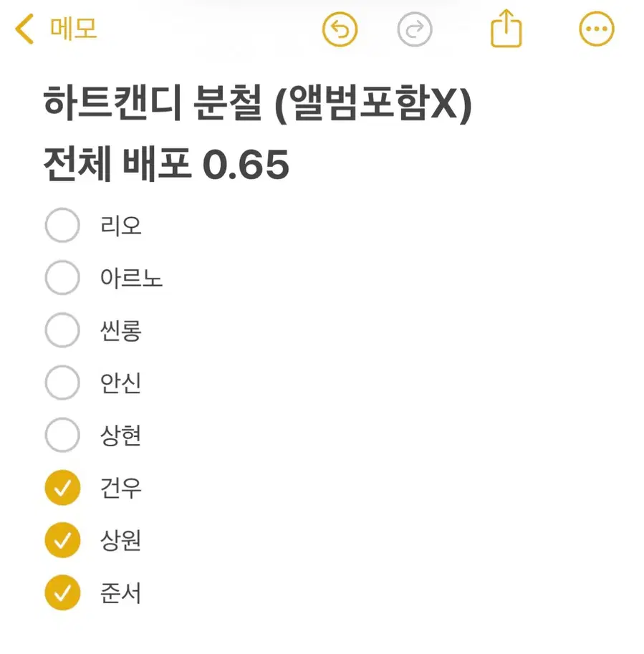Place cursor in title 하트캔디 분철 line

pos(258,106)
